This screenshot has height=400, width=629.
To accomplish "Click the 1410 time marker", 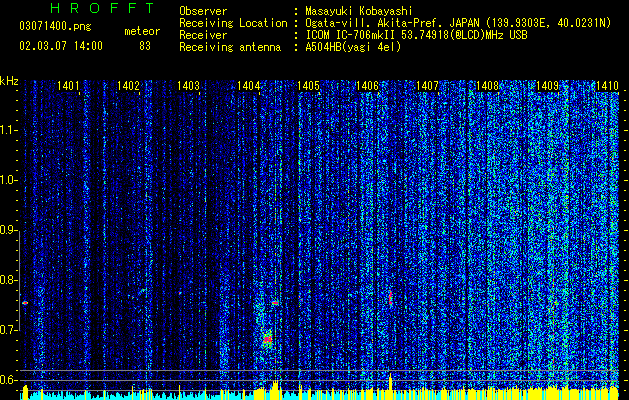I will point(607,85).
